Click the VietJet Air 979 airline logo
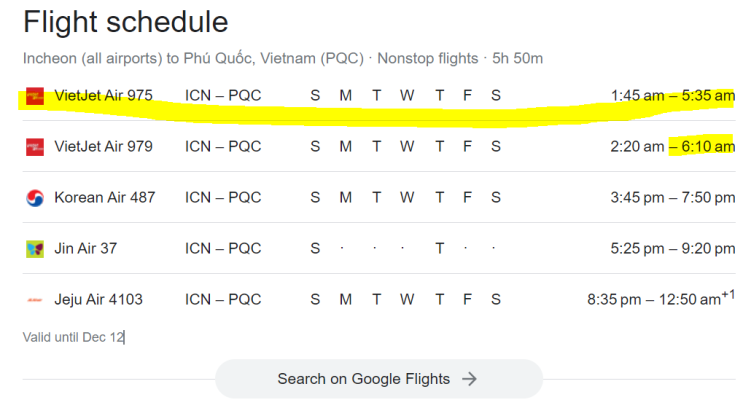Screen dimensions: 743x408 35,147
